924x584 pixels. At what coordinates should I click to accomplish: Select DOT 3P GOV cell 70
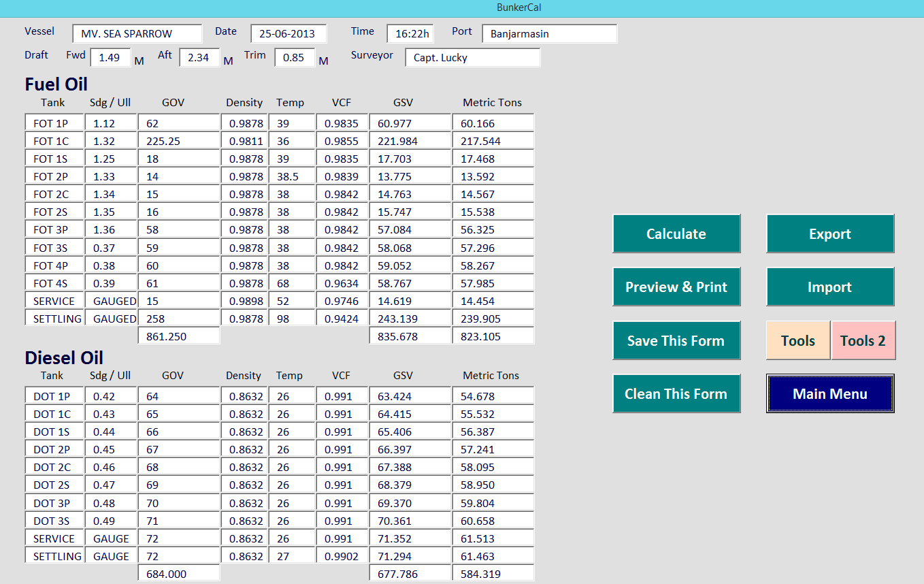click(x=179, y=503)
